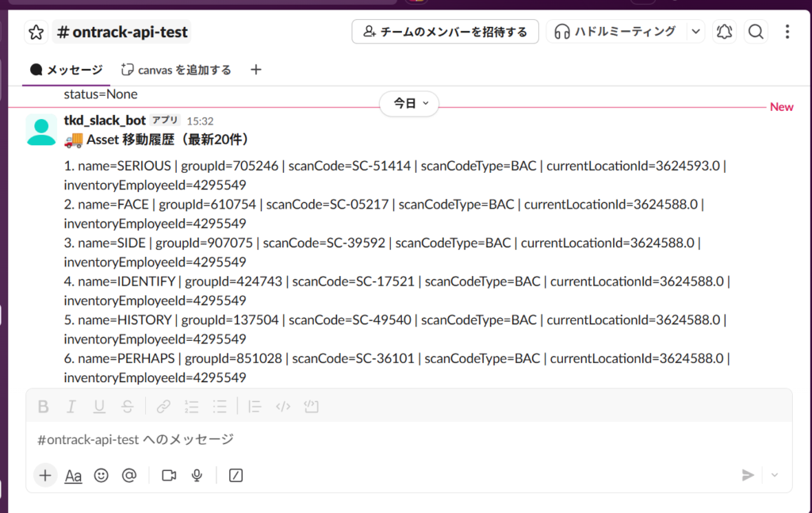This screenshot has width=812, height=513.
Task: Star the ontrack-api-test channel
Action: click(36, 32)
